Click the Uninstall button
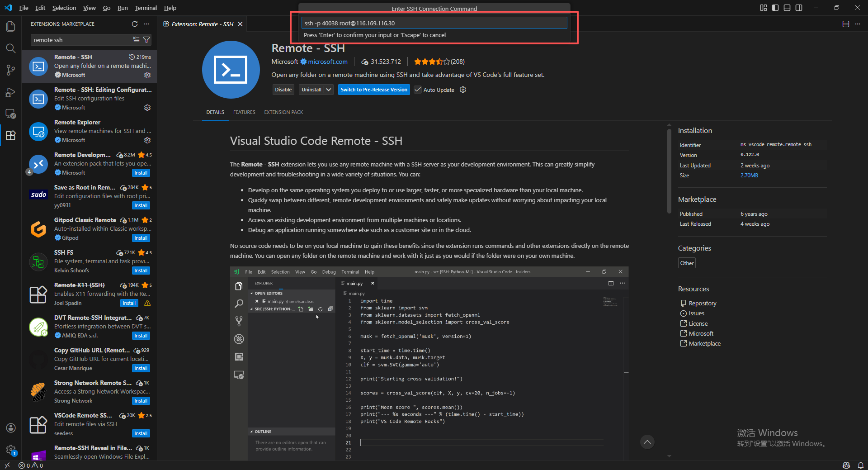This screenshot has width=868, height=470. click(x=311, y=90)
